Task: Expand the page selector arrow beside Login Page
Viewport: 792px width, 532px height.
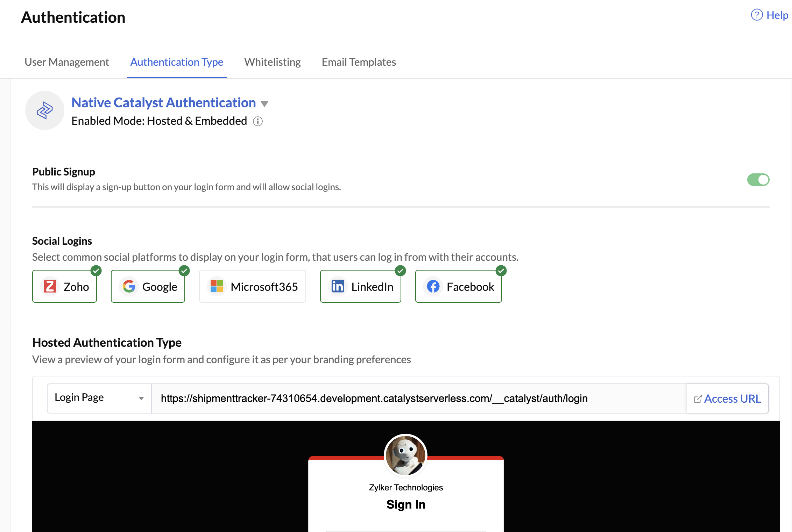Action: [x=141, y=398]
